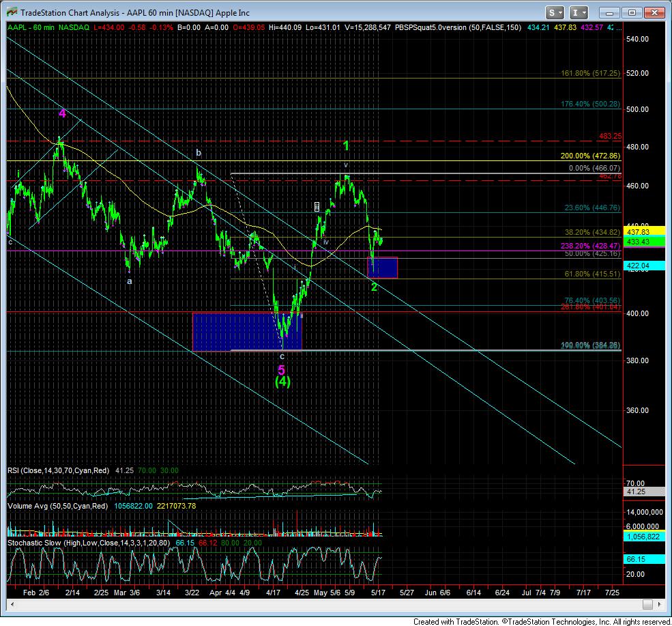Viewport: 672px width, 626px height.
Task: Click the cyan '1,056,822' volume axis marker
Action: (644, 537)
